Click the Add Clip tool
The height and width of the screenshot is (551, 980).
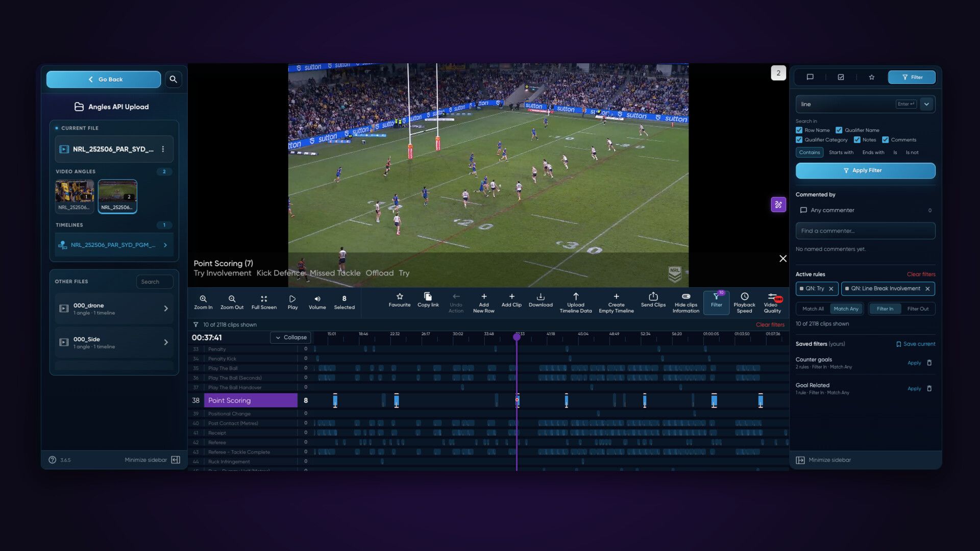(x=511, y=300)
